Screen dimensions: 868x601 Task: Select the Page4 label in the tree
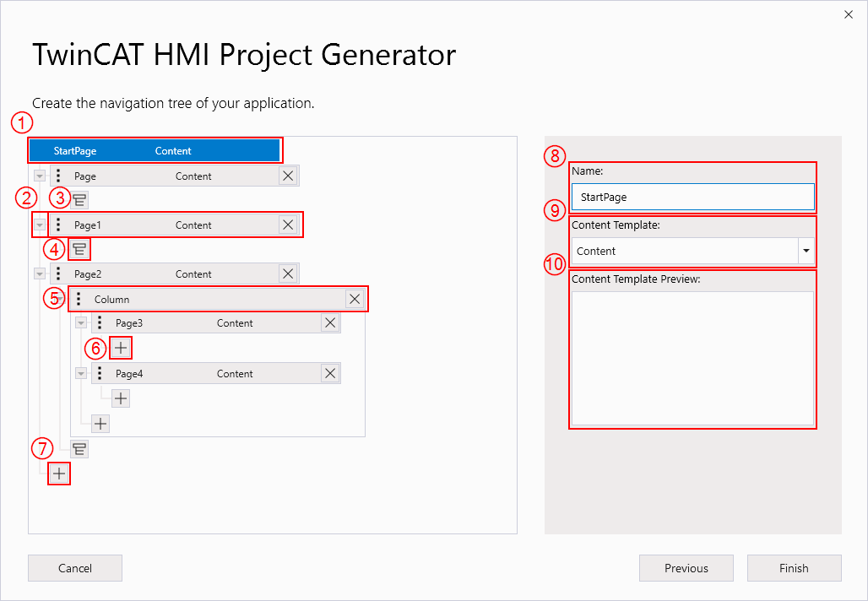pyautogui.click(x=129, y=374)
